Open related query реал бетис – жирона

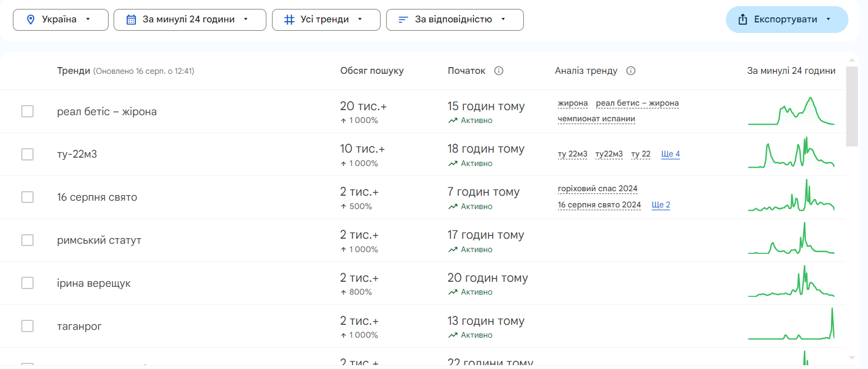tap(637, 103)
